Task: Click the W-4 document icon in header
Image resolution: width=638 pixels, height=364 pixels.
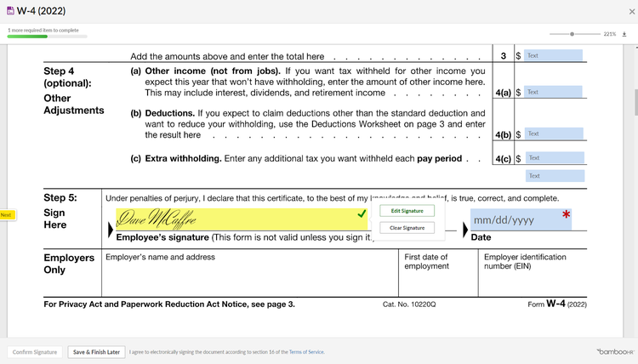Action: (x=10, y=11)
